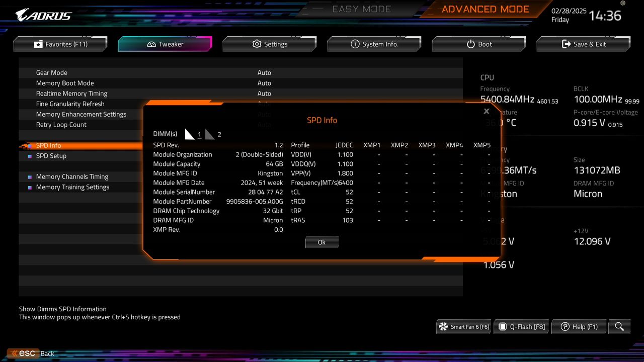Switch to the Tweaker tab
644x362 pixels.
(165, 44)
